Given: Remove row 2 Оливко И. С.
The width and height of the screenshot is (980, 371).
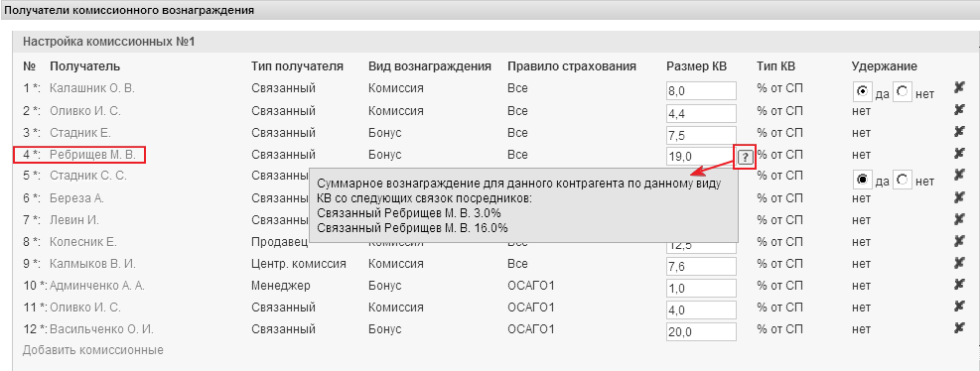Looking at the screenshot, I should point(960,111).
